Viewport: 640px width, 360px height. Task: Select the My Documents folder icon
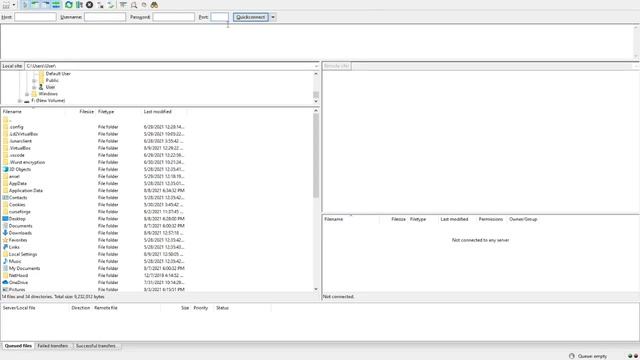pyautogui.click(x=5, y=268)
